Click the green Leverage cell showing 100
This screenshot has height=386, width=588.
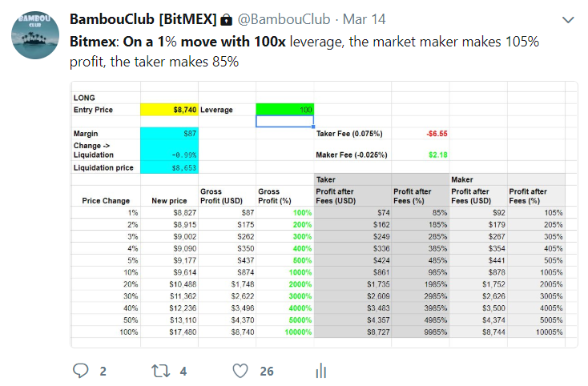tap(285, 110)
